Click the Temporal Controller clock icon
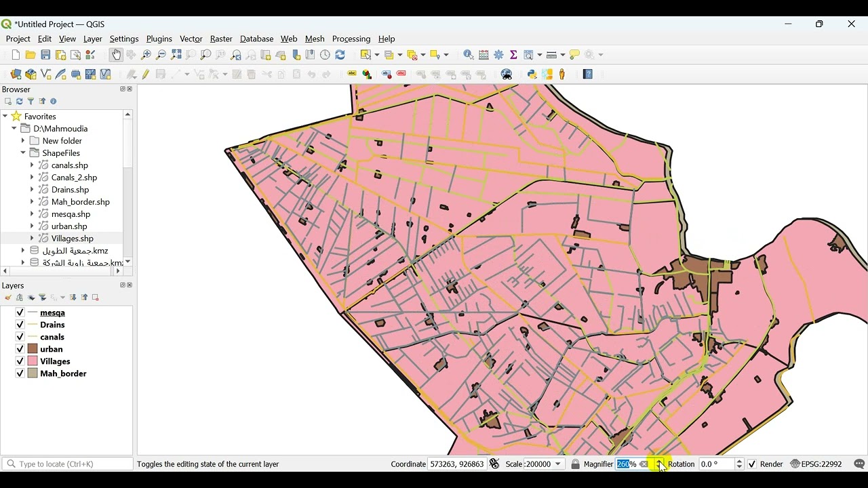The image size is (868, 488). 325,55
